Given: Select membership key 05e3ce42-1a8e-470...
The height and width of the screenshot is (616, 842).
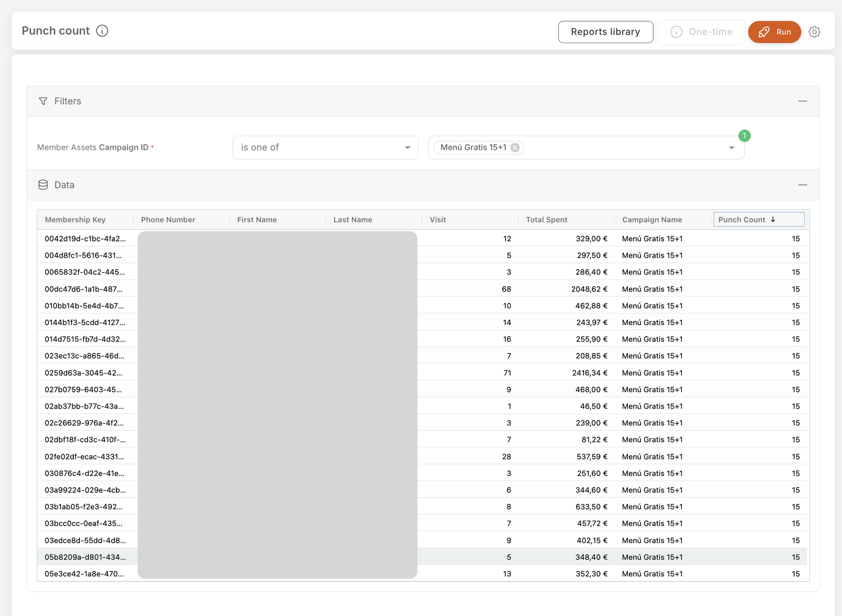Looking at the screenshot, I should pyautogui.click(x=84, y=574).
